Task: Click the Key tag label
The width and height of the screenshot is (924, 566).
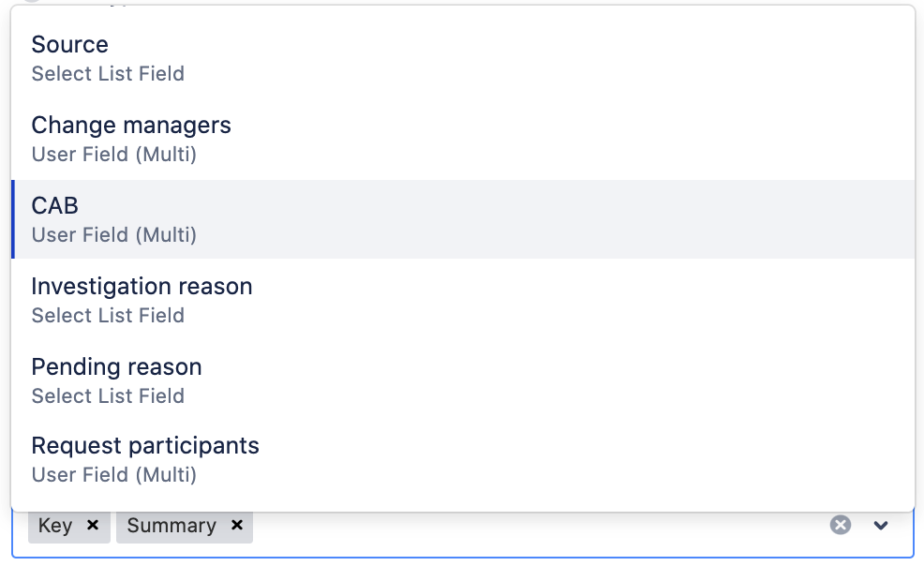Action: [x=55, y=526]
